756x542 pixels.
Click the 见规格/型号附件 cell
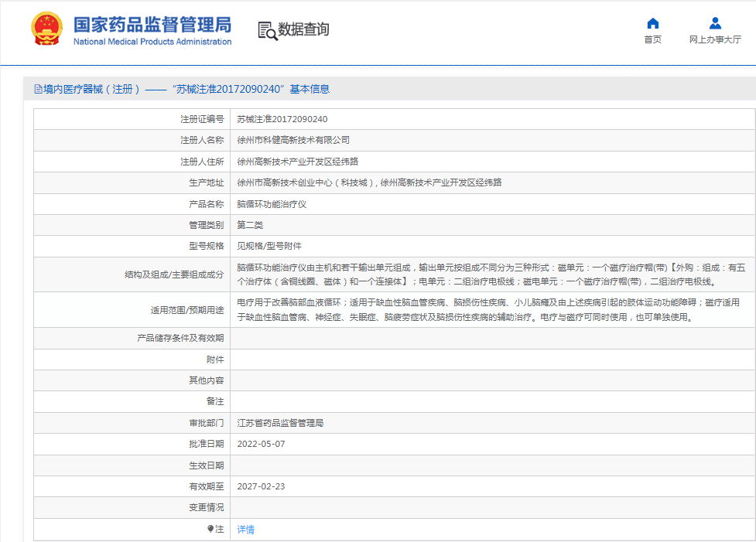tap(269, 246)
